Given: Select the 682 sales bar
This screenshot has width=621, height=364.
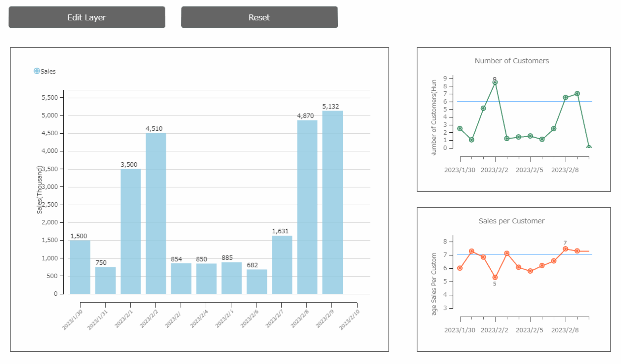Looking at the screenshot, I should tap(257, 282).
